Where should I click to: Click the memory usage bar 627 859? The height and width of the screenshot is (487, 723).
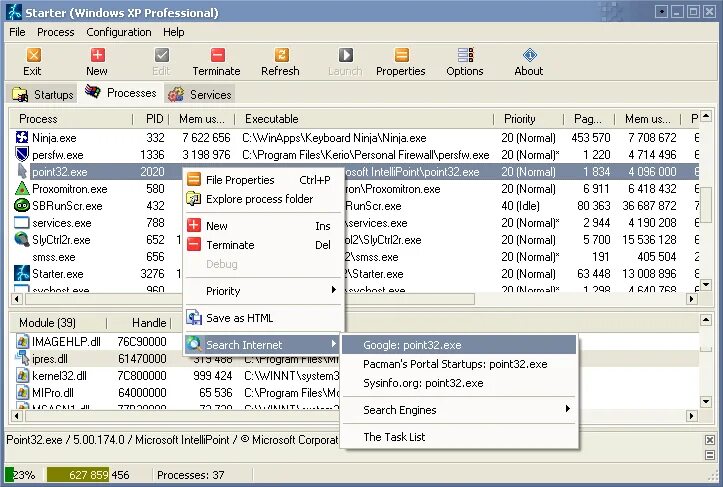coord(77,475)
